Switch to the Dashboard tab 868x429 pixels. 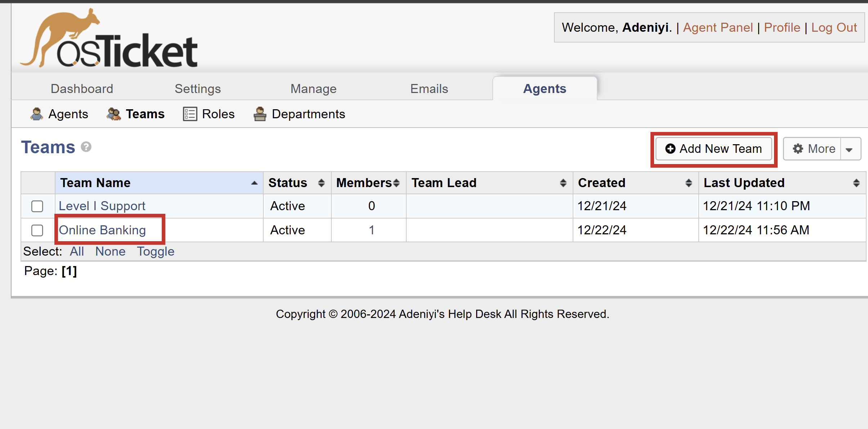(82, 89)
